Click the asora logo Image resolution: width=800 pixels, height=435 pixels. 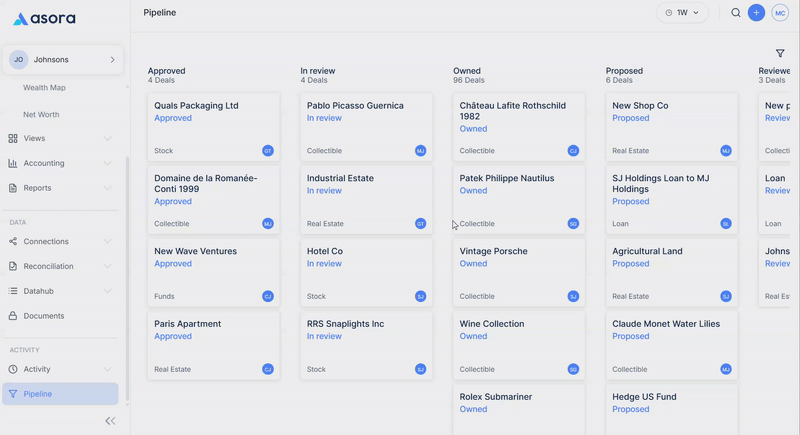tap(44, 19)
